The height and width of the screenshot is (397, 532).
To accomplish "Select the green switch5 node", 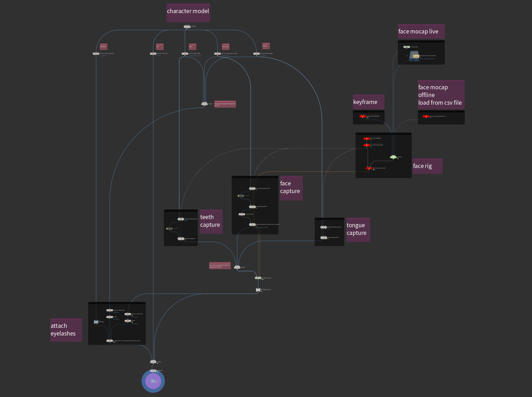I will (x=393, y=157).
